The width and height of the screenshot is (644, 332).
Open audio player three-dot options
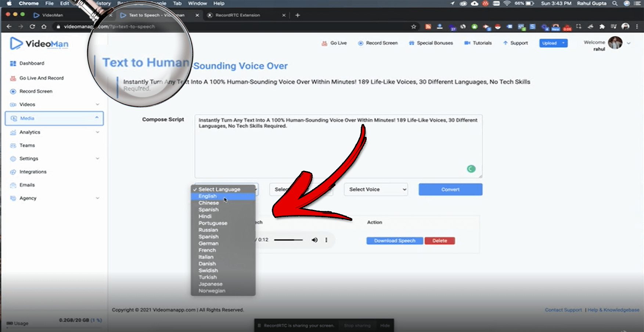click(326, 240)
